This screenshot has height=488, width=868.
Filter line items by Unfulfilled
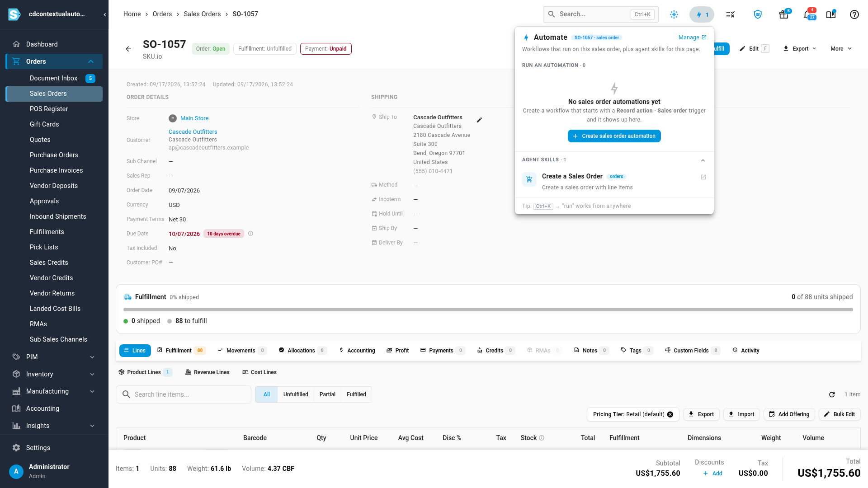296,394
